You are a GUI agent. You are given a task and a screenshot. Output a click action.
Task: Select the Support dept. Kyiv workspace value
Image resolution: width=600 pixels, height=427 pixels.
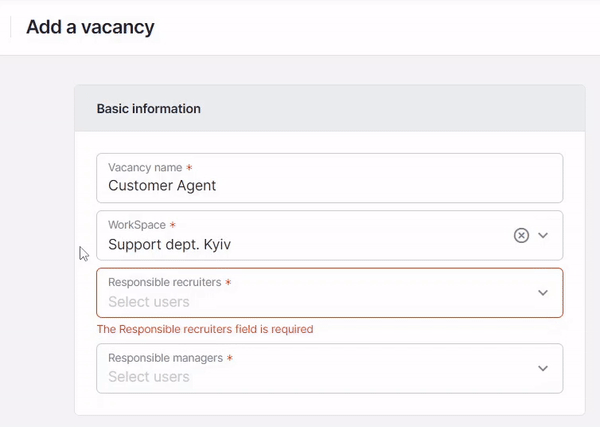pos(170,244)
